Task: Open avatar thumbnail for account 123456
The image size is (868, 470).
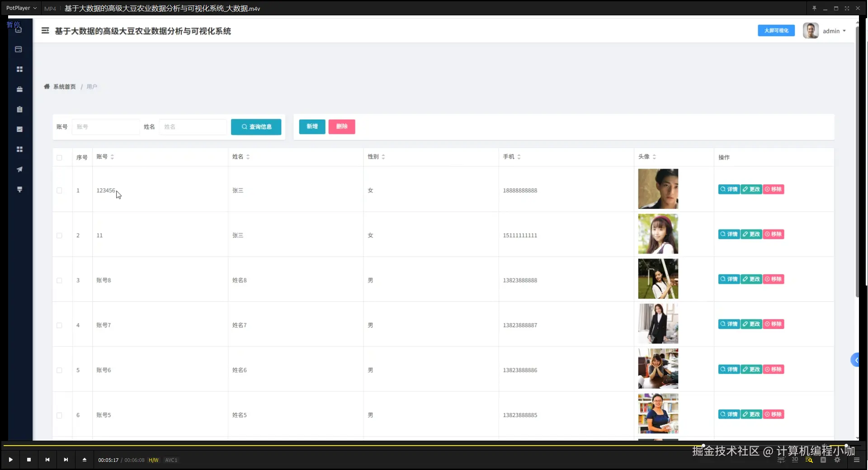Action: [658, 189]
